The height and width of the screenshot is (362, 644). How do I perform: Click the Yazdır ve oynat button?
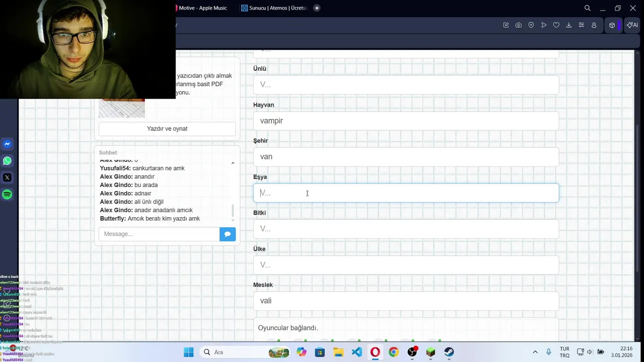tap(167, 129)
